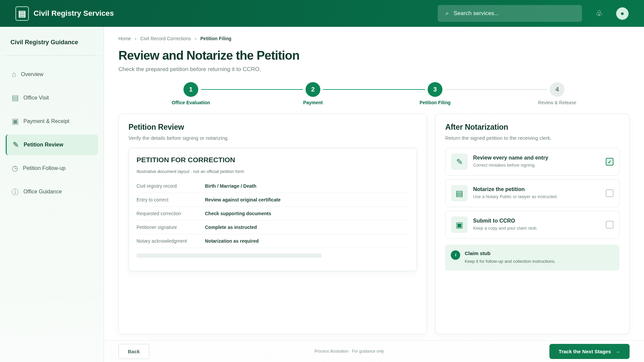This screenshot has width=644, height=362.
Task: Click the Overview home icon
Action: tap(14, 74)
